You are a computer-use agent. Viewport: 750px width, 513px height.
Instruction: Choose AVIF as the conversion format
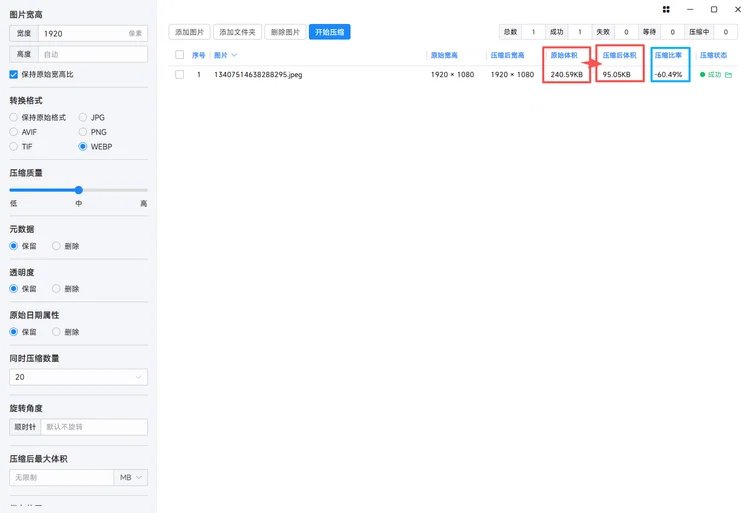click(x=14, y=132)
